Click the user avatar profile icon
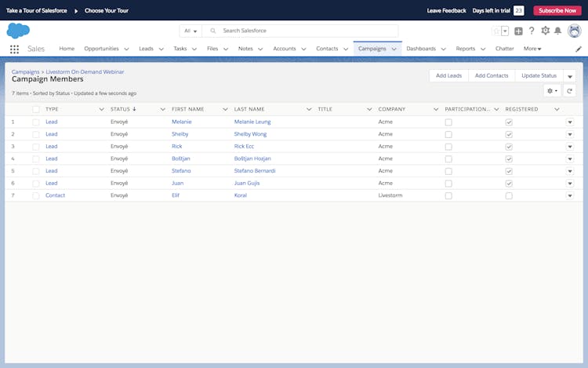The image size is (588, 368). tap(574, 31)
